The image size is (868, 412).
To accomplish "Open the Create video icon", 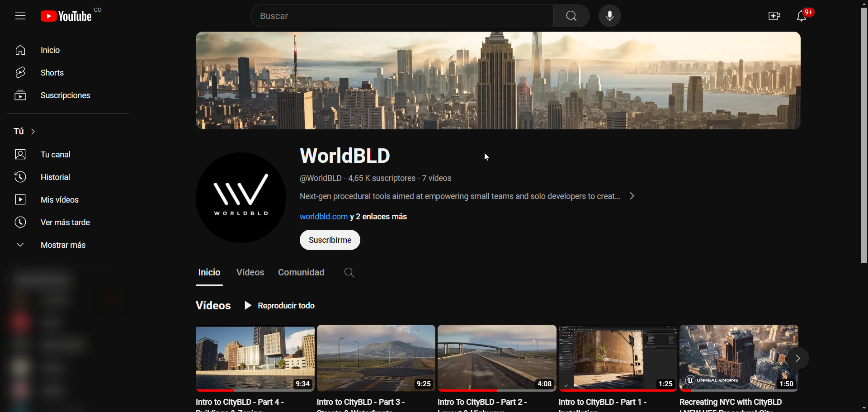I will 774,16.
